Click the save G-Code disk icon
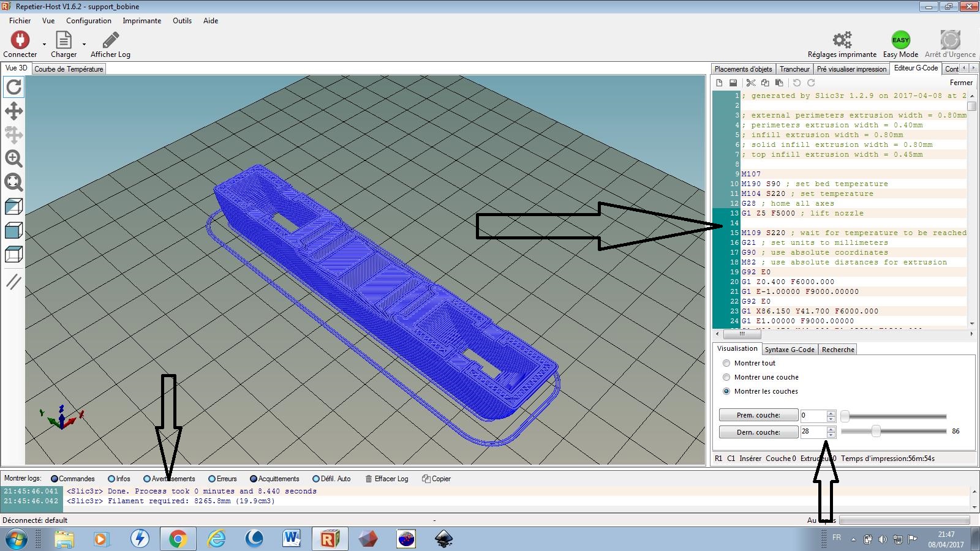 [733, 83]
